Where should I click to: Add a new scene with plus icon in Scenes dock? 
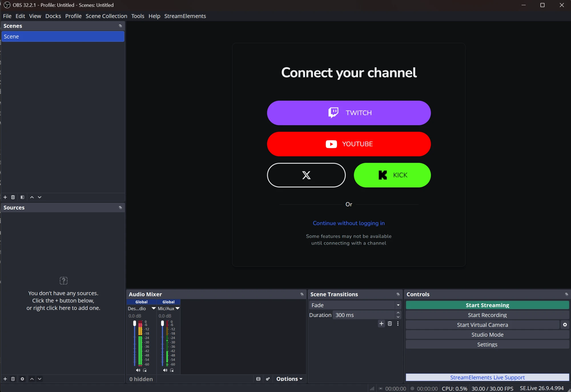coord(5,197)
